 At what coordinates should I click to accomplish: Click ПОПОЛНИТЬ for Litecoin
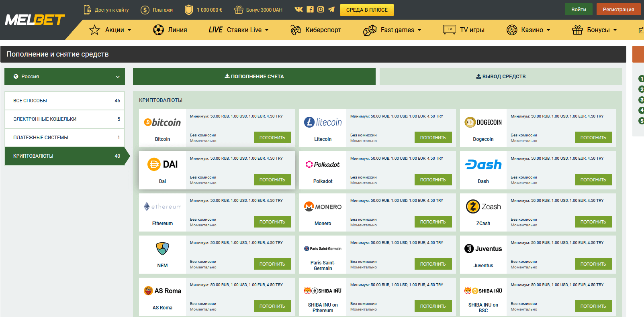433,138
